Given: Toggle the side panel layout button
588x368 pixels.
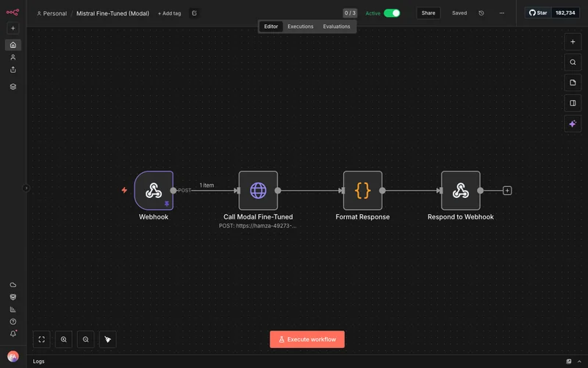Looking at the screenshot, I should 573,103.
